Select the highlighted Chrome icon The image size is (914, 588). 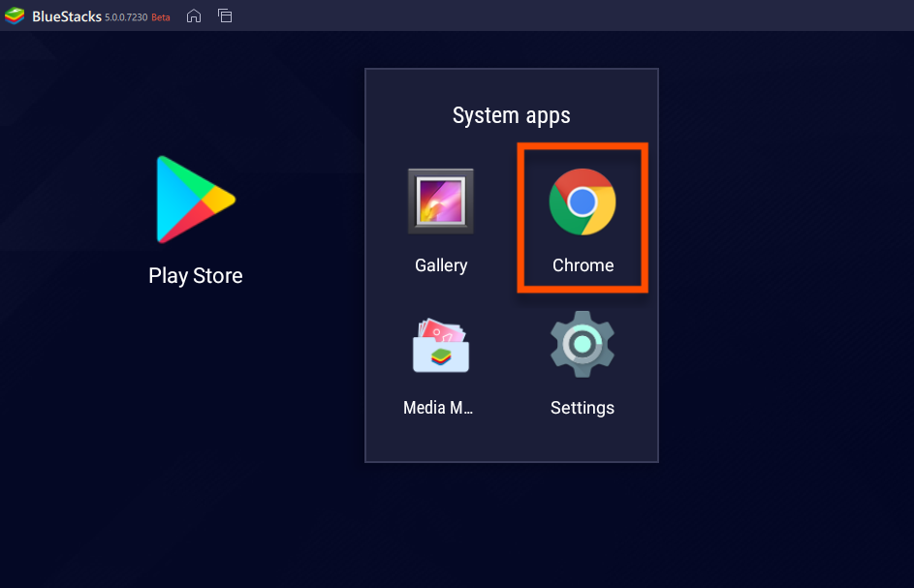click(582, 202)
